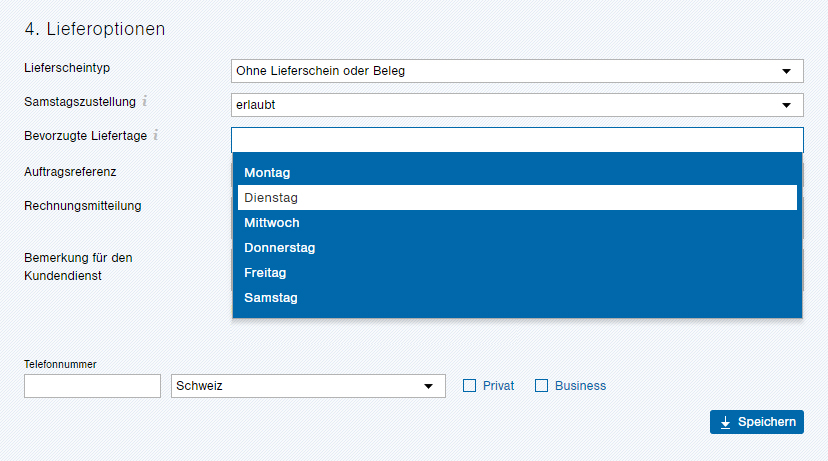828x461 pixels.
Task: Pick Mittwoch as preferred delivery day
Action: click(517, 223)
